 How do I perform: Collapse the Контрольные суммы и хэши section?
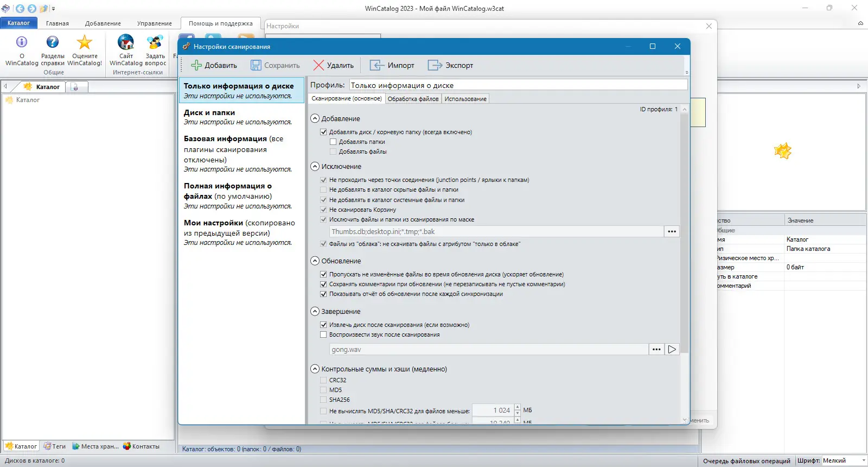(315, 369)
